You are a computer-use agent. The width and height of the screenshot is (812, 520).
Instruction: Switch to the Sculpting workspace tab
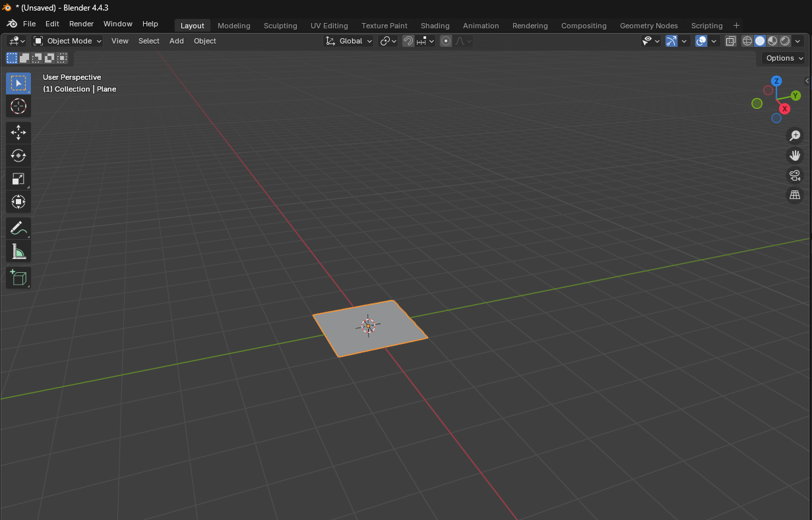280,26
